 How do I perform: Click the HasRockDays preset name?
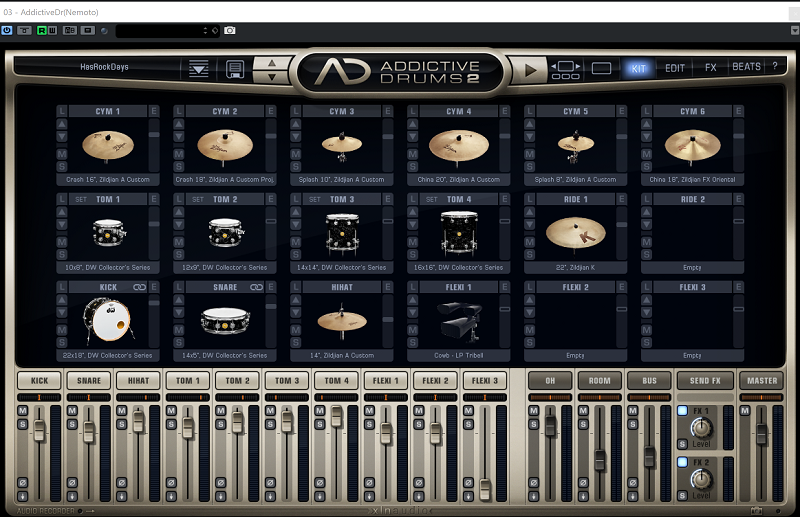[104, 67]
